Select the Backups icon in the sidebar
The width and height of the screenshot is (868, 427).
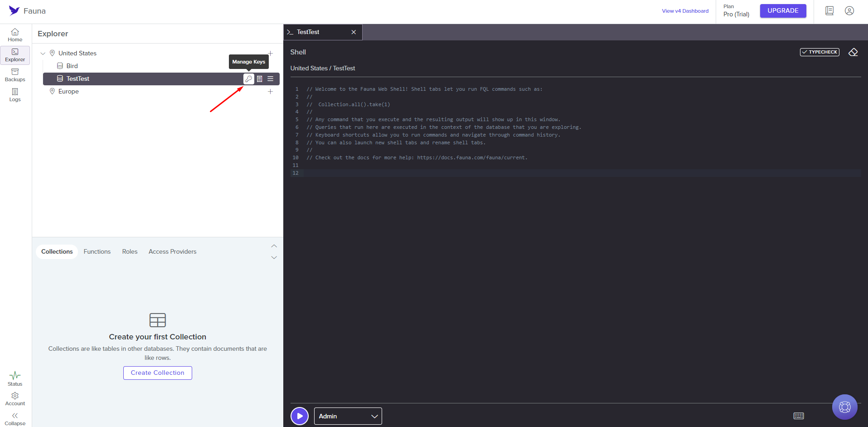click(15, 75)
